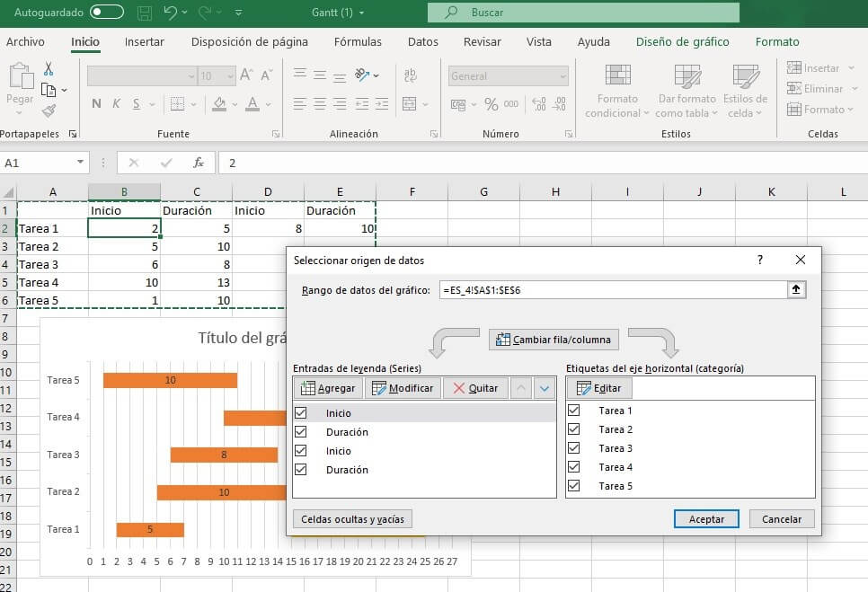Uncheck the first Inicio series checkbox
Image resolution: width=868 pixels, height=592 pixels.
coord(301,412)
